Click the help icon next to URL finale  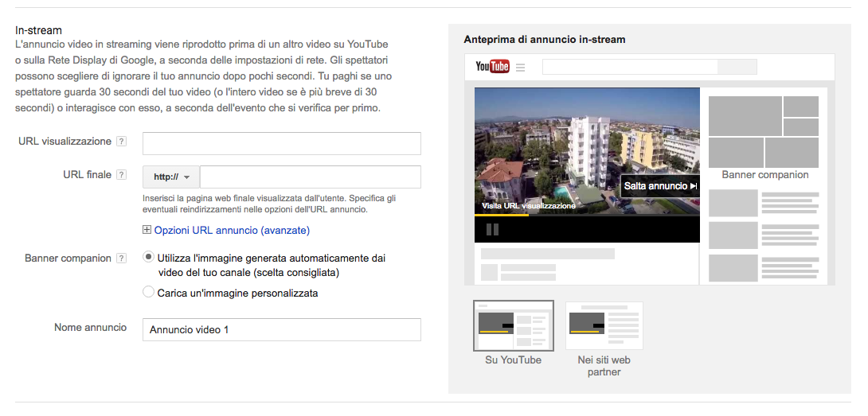[x=121, y=175]
